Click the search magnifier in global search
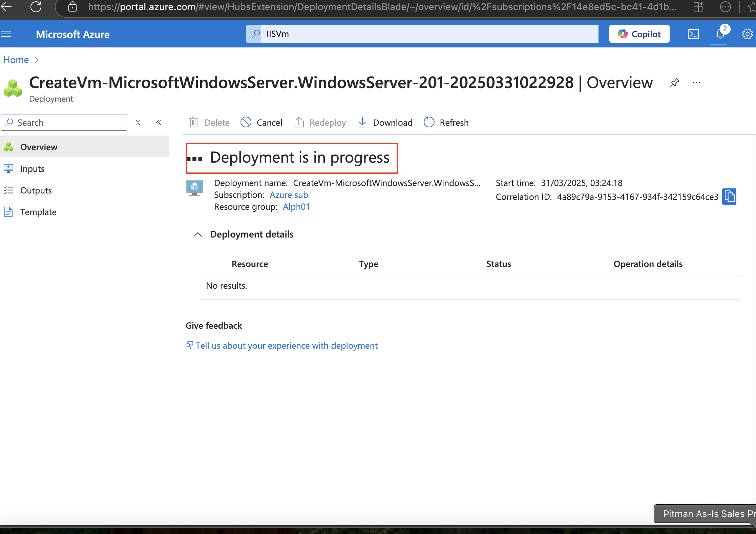Viewport: 756px width, 534px height. tap(256, 34)
